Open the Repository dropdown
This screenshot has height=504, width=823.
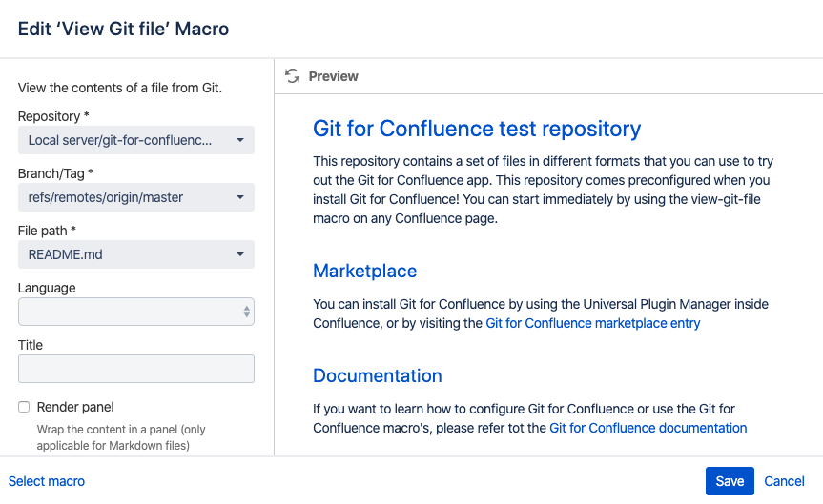tap(135, 141)
